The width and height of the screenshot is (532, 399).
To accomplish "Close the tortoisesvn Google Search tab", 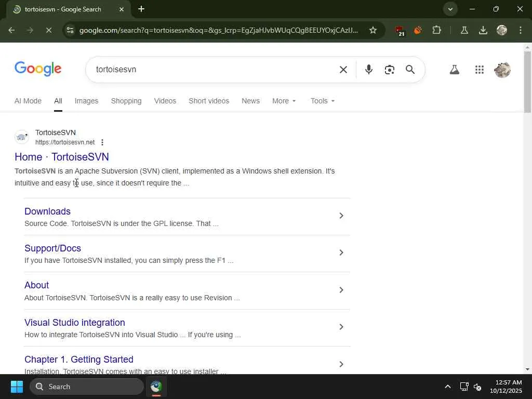I will [x=122, y=9].
